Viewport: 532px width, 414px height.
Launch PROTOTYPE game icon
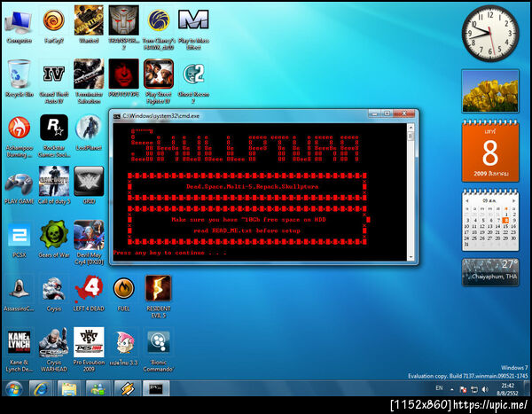point(123,79)
